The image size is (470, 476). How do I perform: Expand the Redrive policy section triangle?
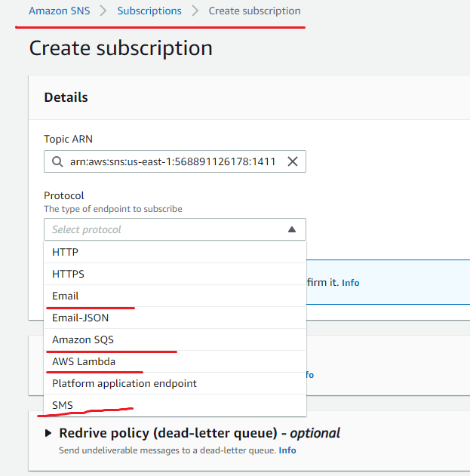pos(48,433)
